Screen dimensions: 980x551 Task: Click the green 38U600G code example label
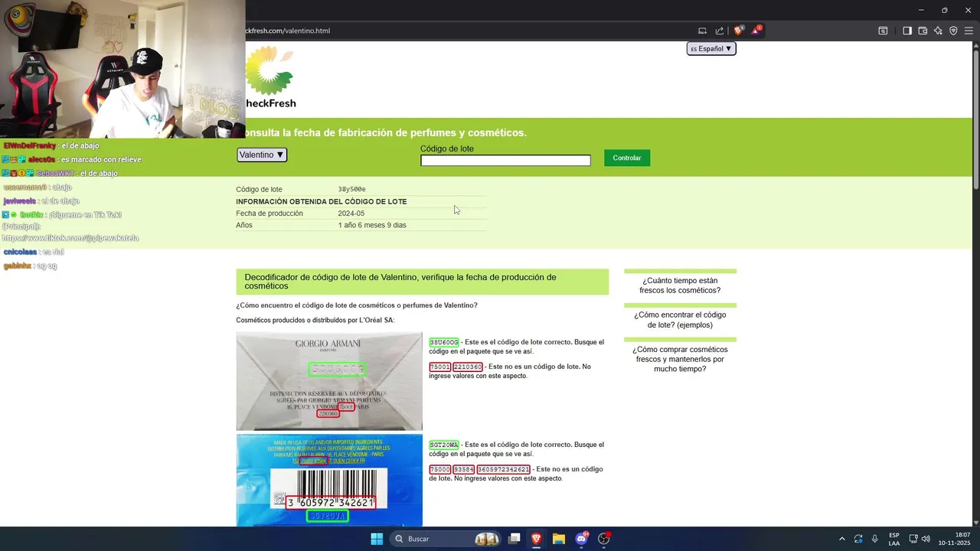[x=444, y=342]
